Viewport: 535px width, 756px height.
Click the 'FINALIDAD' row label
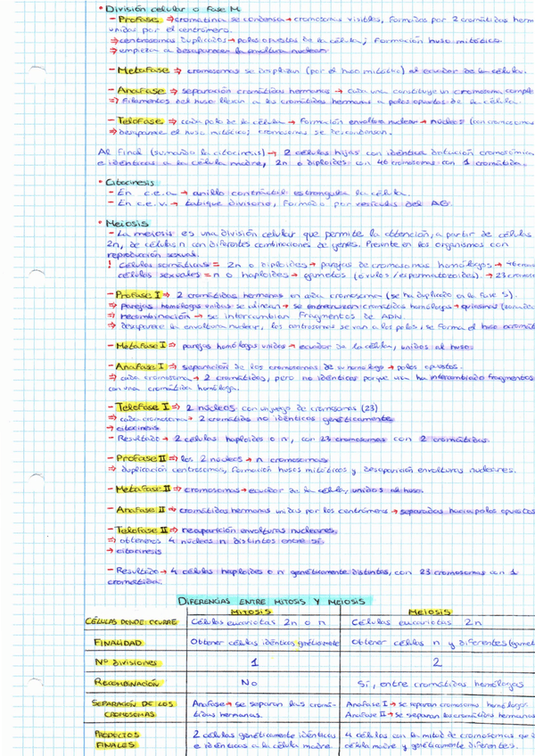(x=119, y=643)
